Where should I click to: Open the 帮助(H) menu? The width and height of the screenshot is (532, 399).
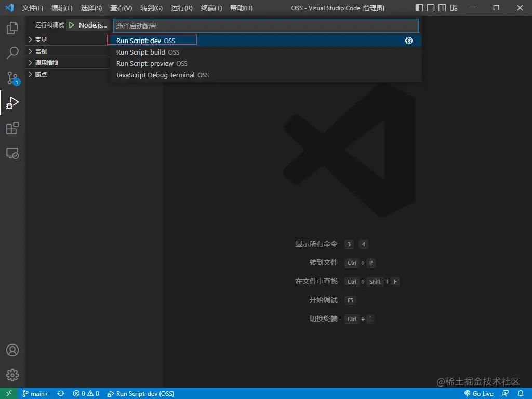pos(241,8)
